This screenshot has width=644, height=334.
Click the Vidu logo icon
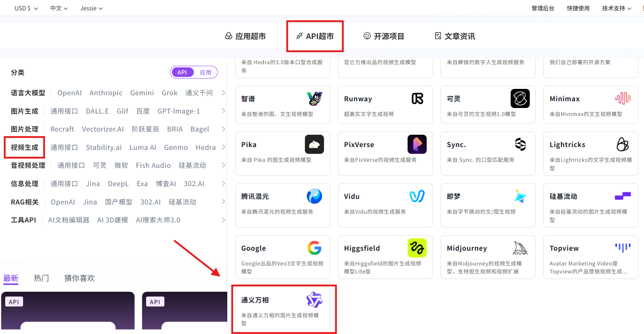point(417,196)
